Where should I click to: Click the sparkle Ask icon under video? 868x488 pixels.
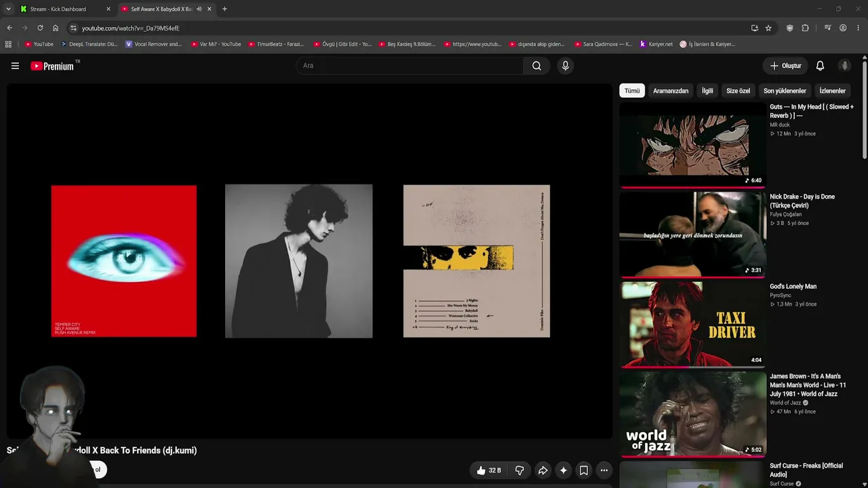(x=563, y=470)
